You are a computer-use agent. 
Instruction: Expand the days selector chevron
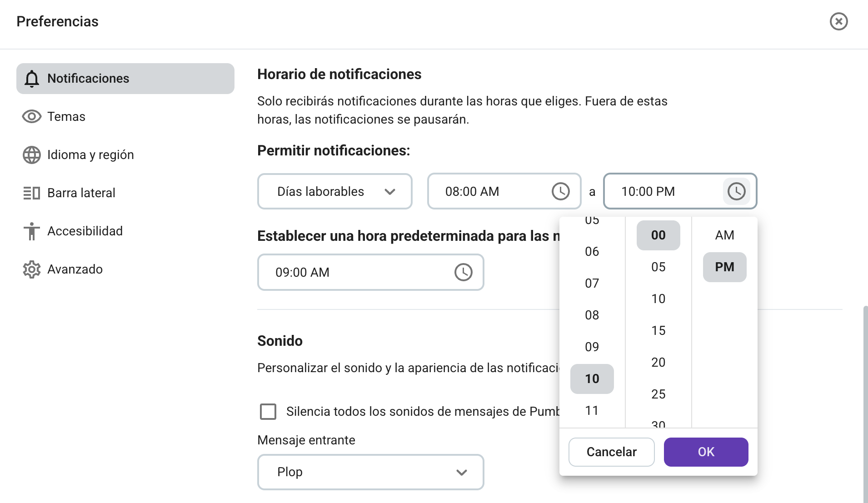tap(391, 191)
